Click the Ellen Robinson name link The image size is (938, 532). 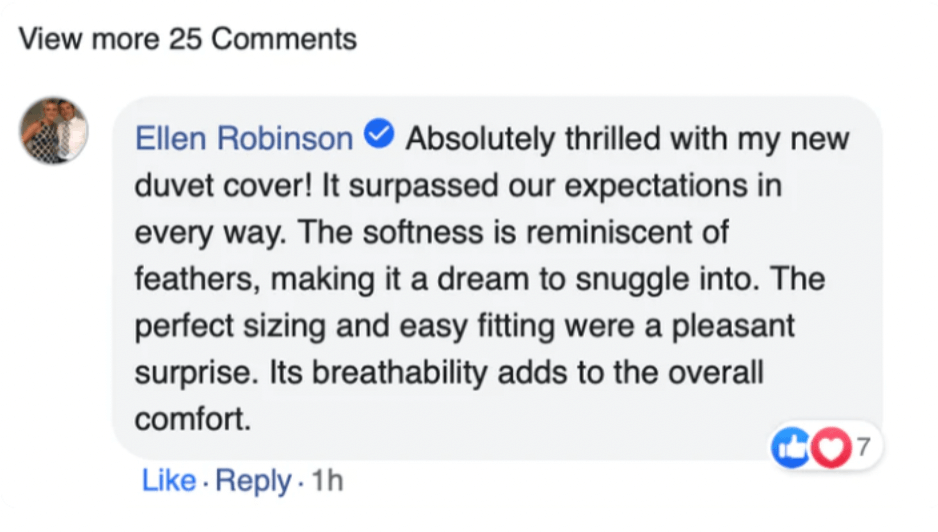tap(244, 139)
